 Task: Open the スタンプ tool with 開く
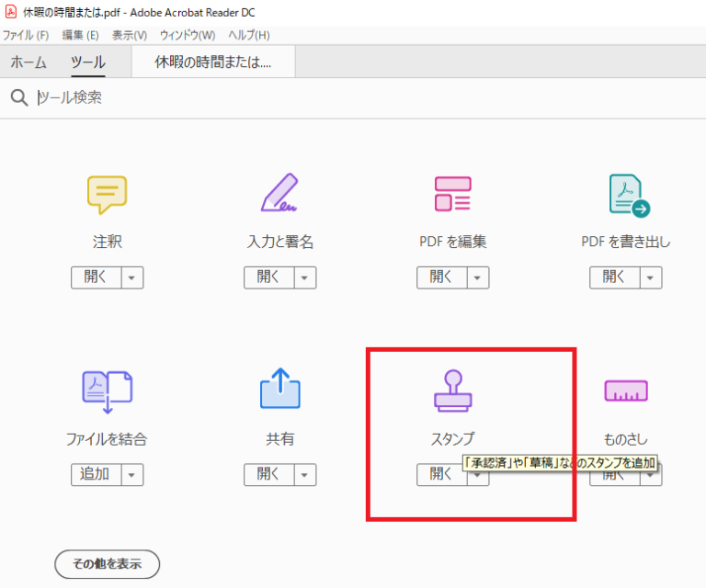[x=440, y=474]
